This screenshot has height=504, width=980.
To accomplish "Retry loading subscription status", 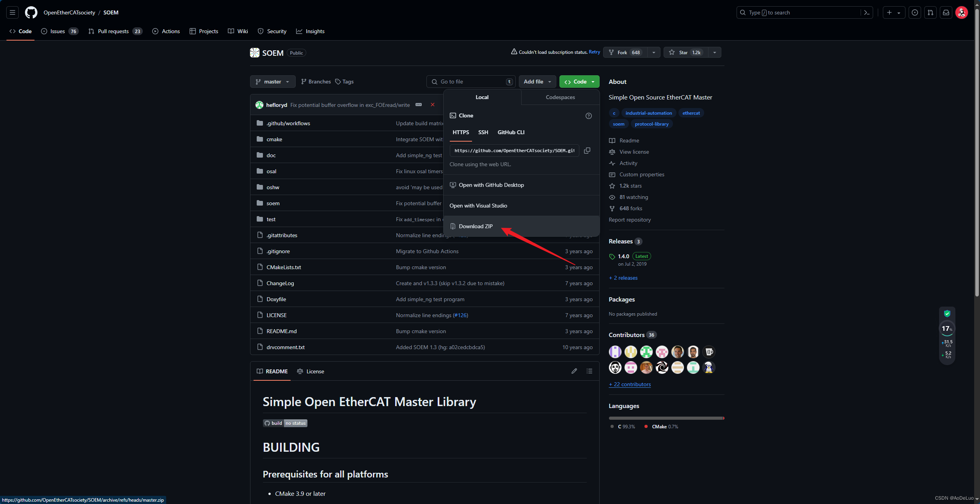I will coord(595,52).
